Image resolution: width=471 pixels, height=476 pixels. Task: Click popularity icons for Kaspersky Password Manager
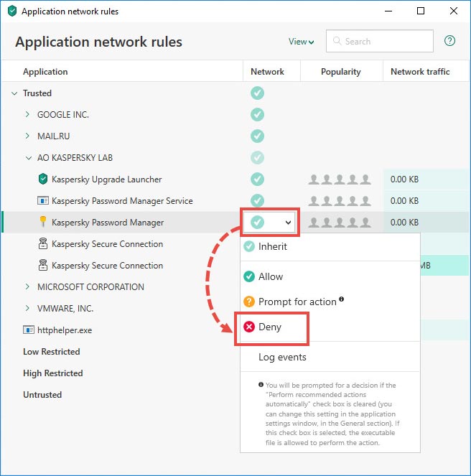pos(340,223)
